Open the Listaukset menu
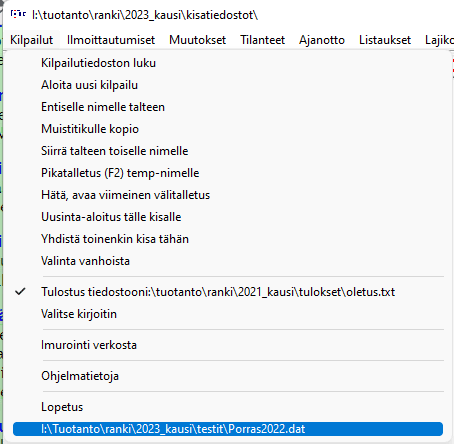This screenshot has height=444, width=454. coord(385,40)
